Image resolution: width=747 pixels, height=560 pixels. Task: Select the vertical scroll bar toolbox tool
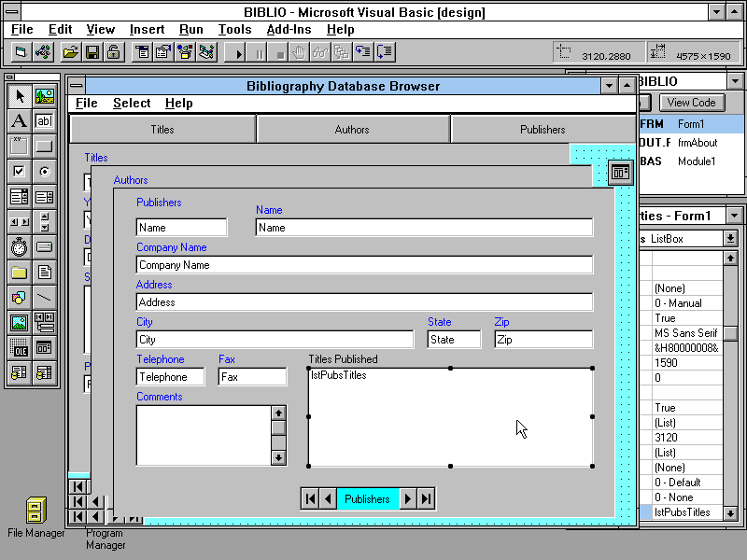point(44,222)
